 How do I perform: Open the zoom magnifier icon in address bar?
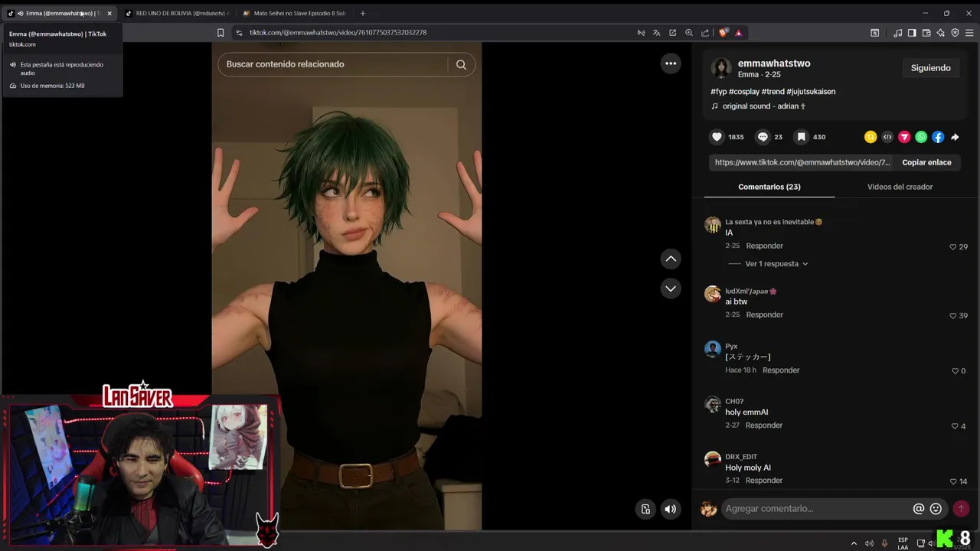(x=689, y=33)
